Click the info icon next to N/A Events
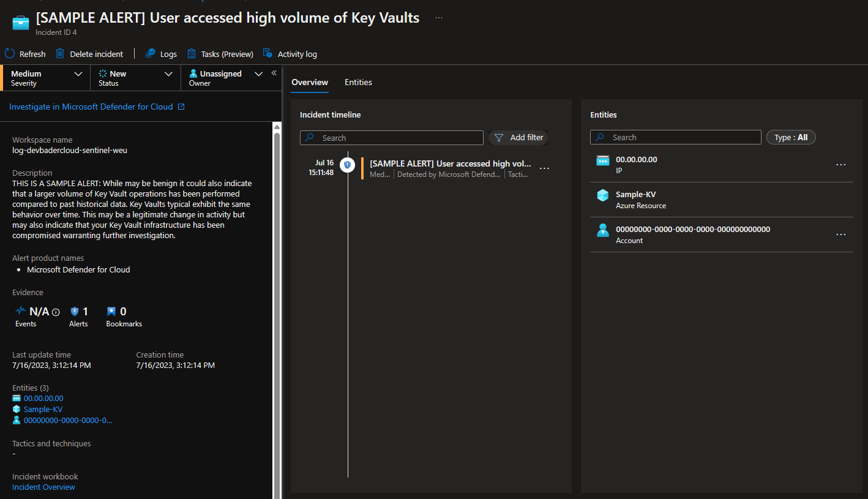 coord(56,312)
